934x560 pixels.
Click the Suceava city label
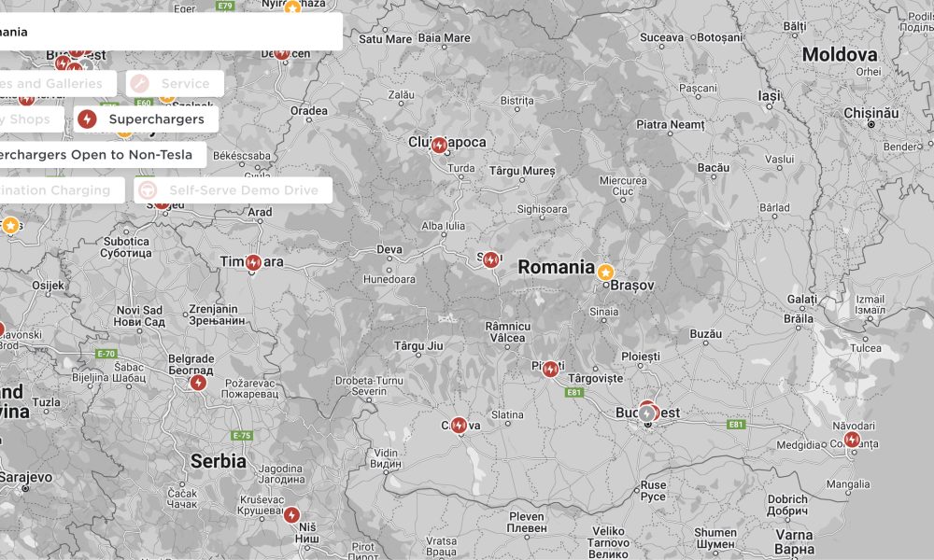point(662,37)
